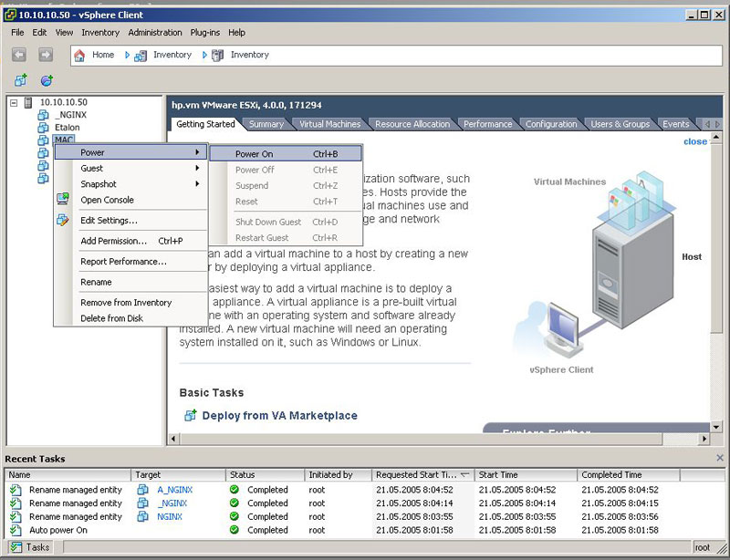Image resolution: width=730 pixels, height=560 pixels.
Task: Expand the Guest submenu arrow
Action: click(197, 168)
